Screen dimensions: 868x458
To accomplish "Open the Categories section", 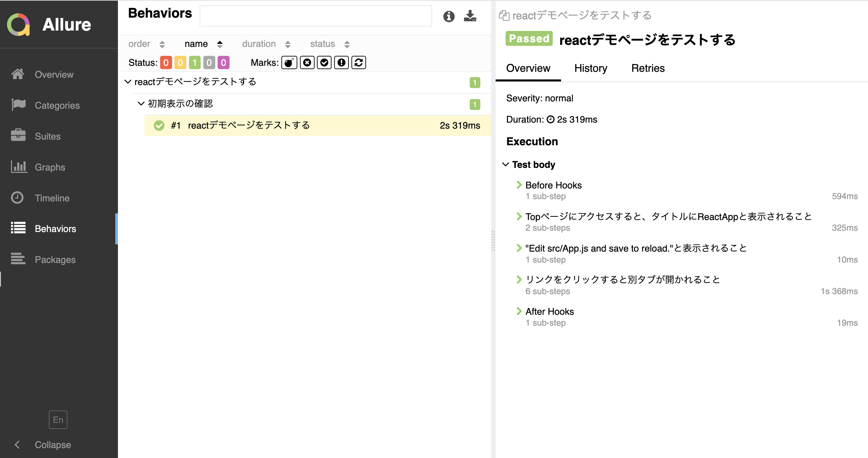I will (x=57, y=105).
